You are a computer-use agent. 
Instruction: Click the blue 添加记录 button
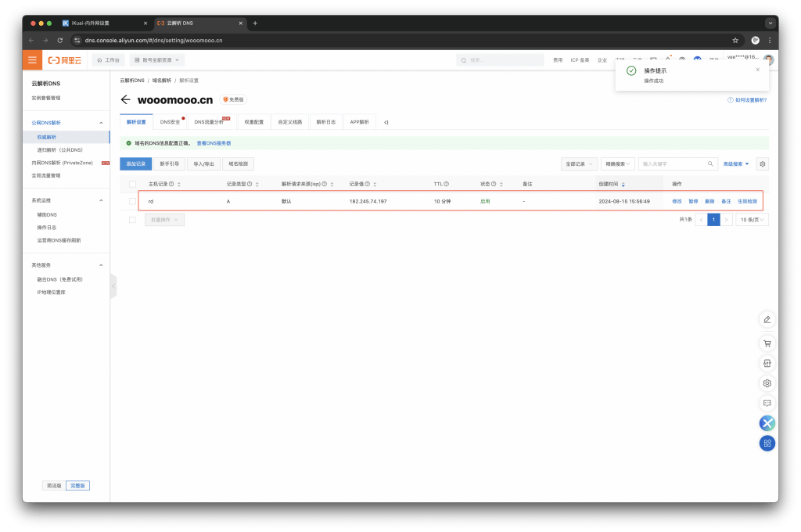(135, 164)
